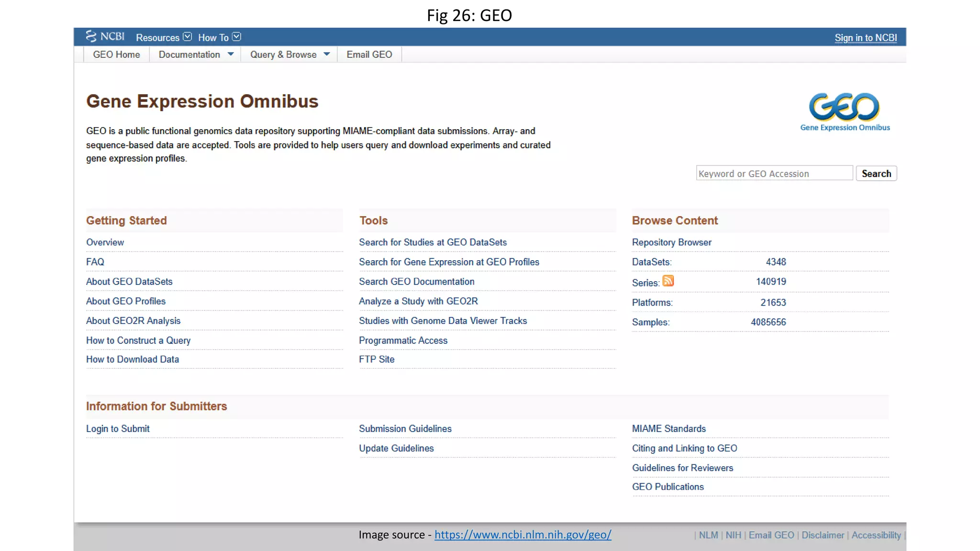Open Login to Submit
Image resolution: width=980 pixels, height=551 pixels.
pyautogui.click(x=118, y=429)
